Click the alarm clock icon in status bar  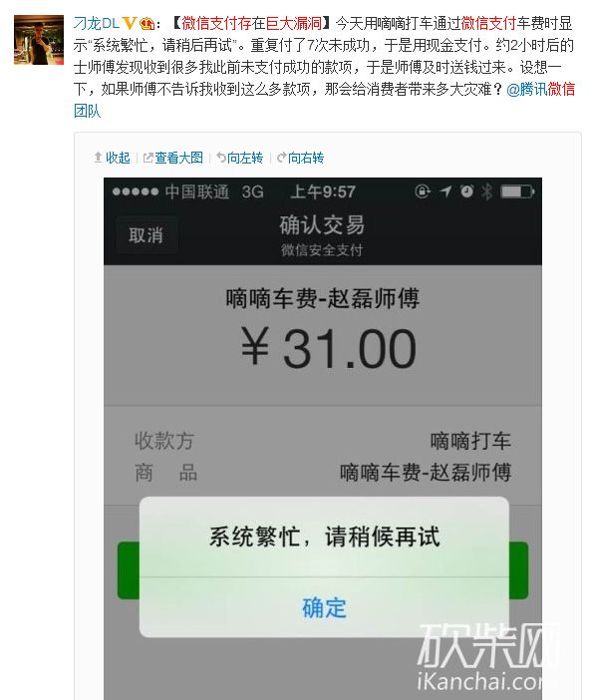[466, 191]
